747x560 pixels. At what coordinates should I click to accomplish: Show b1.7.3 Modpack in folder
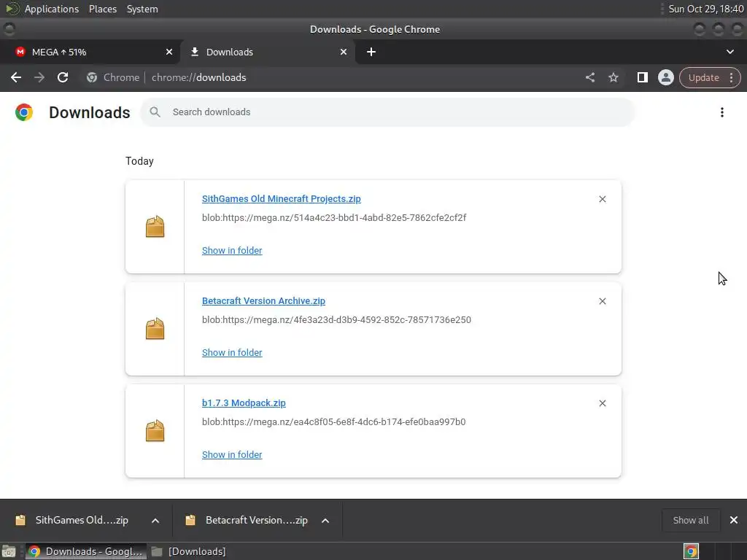[x=232, y=455]
